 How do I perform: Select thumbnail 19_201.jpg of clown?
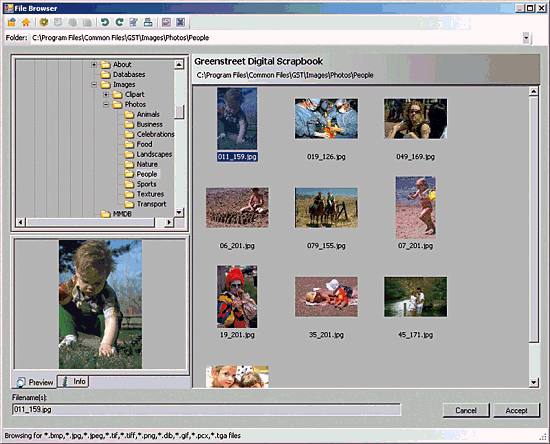click(237, 297)
